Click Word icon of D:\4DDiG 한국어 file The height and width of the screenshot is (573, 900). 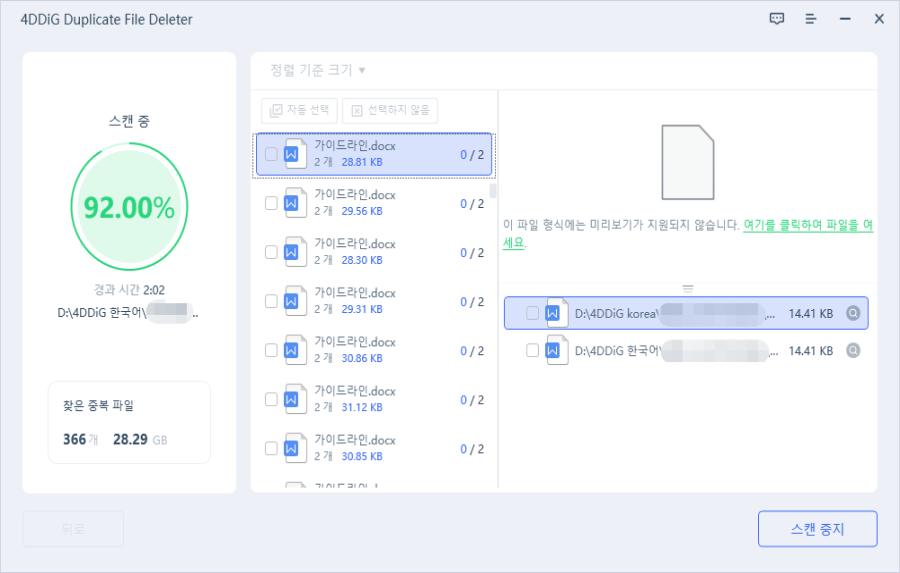556,350
